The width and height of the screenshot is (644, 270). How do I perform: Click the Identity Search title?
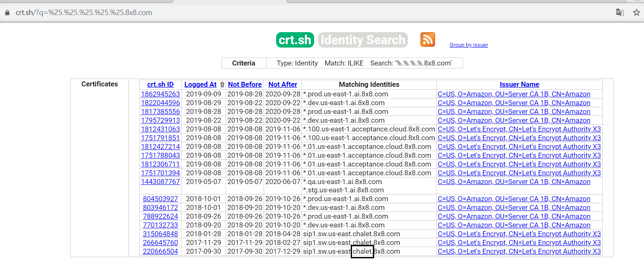click(x=363, y=40)
